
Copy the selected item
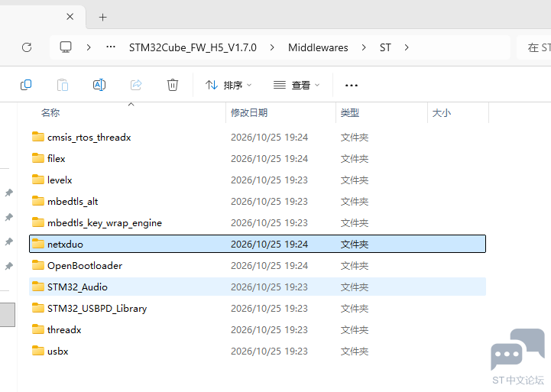tap(26, 85)
